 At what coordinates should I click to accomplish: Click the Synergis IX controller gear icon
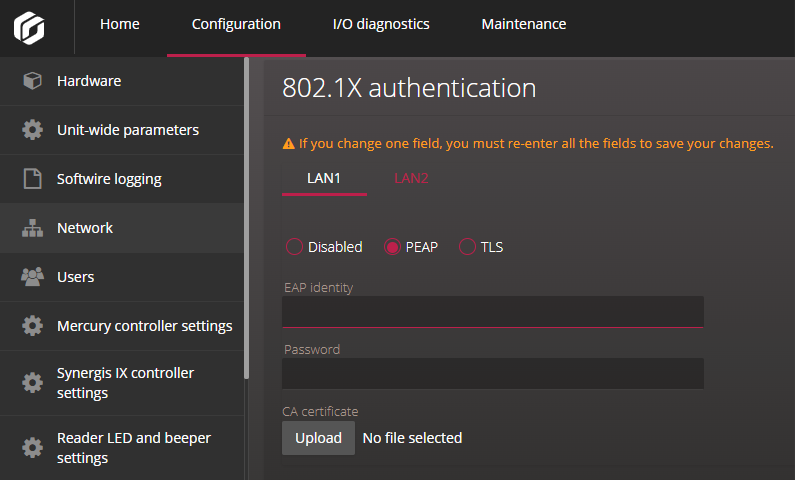(32, 383)
